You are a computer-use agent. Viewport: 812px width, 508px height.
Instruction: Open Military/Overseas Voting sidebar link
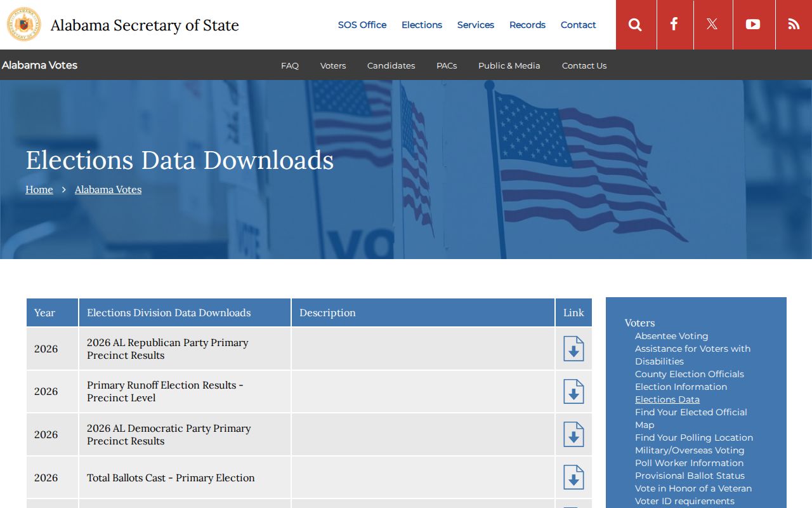click(690, 450)
